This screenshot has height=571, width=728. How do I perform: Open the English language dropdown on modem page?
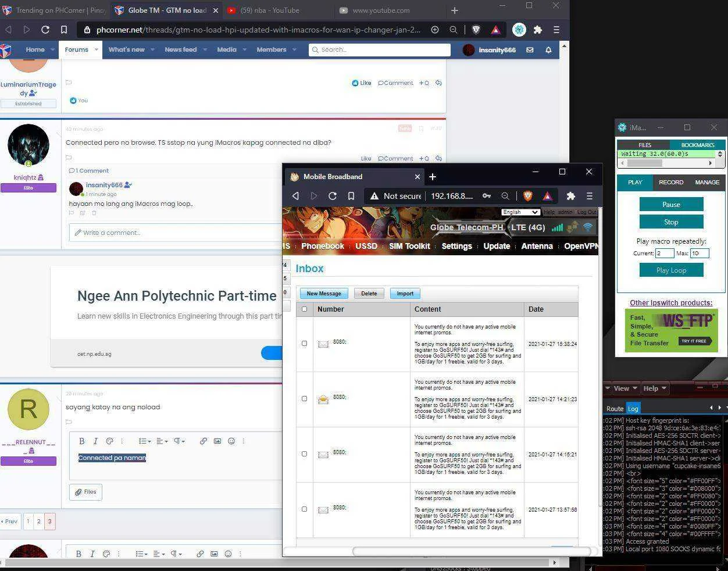coord(520,212)
